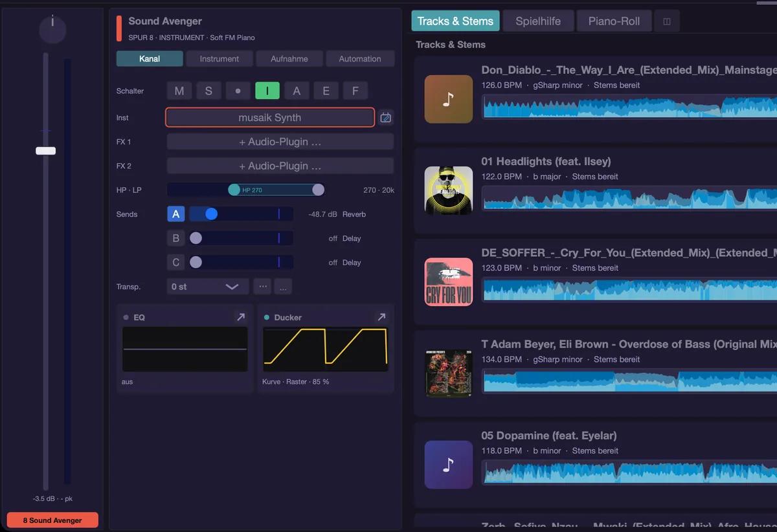Image resolution: width=777 pixels, height=532 pixels.
Task: Click the Ducker curve graph display
Action: [325, 349]
